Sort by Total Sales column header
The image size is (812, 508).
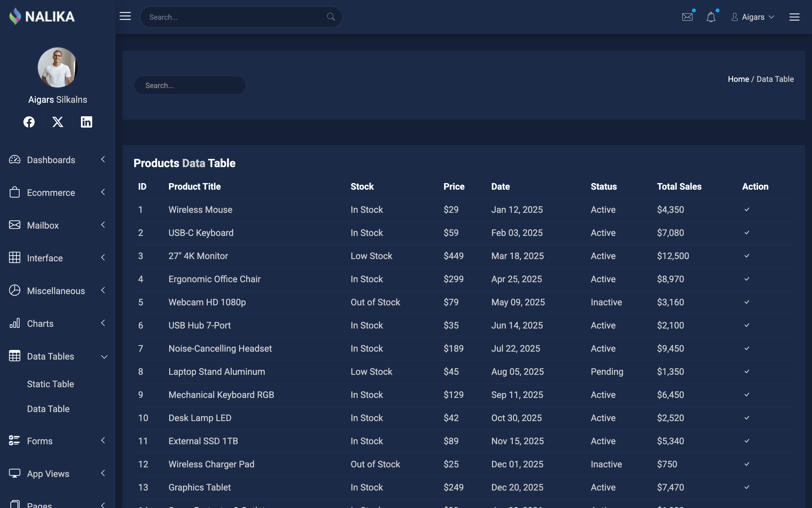coord(679,187)
